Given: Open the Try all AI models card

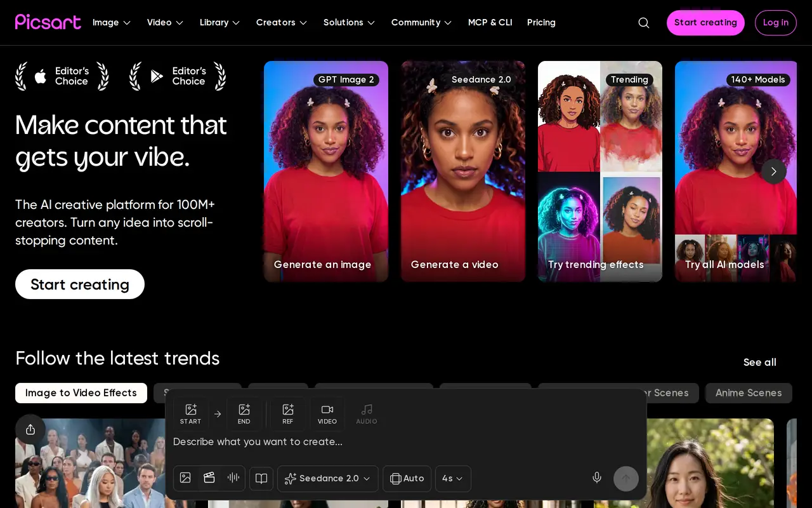Looking at the screenshot, I should coord(736,171).
